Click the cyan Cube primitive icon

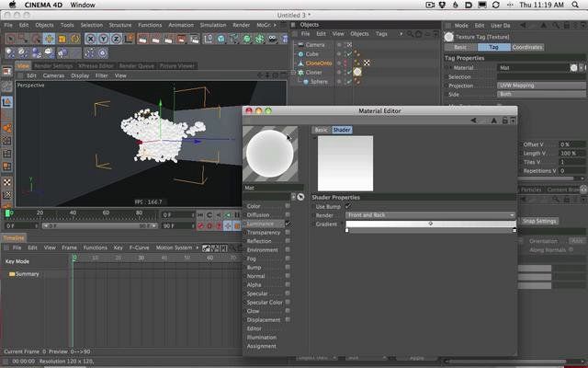(221, 39)
